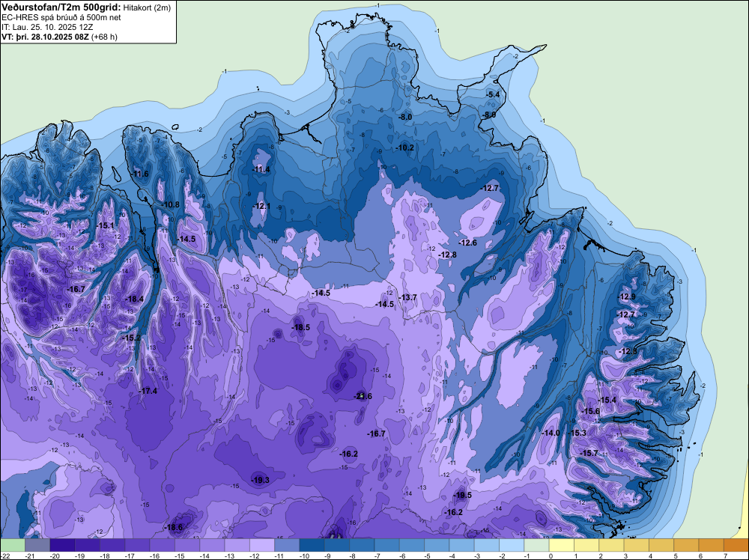Image resolution: width=749 pixels, height=560 pixels.
Task: Click the pale lilac legend swatch at -12
Action: click(x=261, y=545)
